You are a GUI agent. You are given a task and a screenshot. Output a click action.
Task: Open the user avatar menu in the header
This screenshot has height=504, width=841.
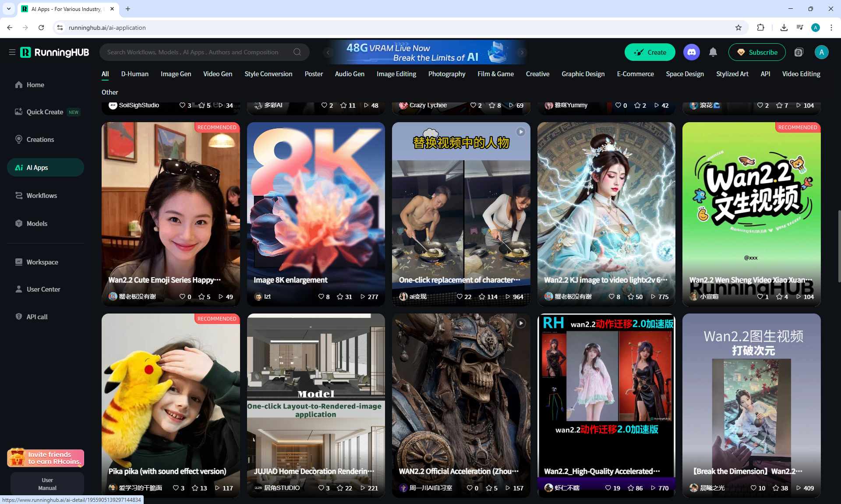[x=821, y=52]
